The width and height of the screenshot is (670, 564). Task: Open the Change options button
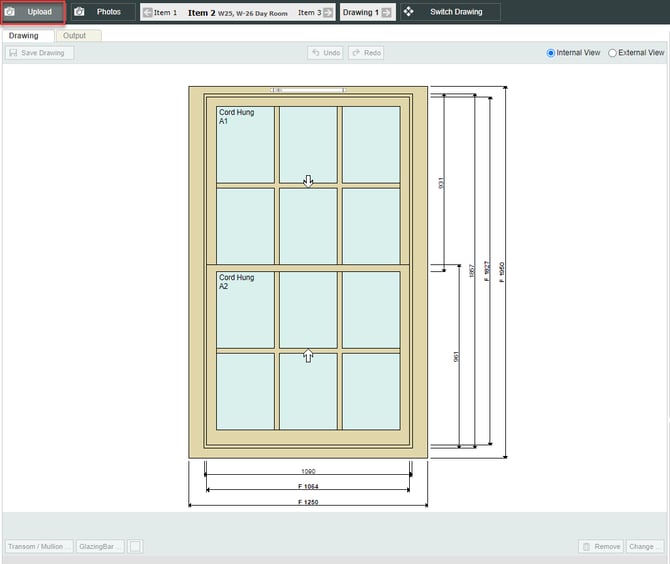click(644, 546)
